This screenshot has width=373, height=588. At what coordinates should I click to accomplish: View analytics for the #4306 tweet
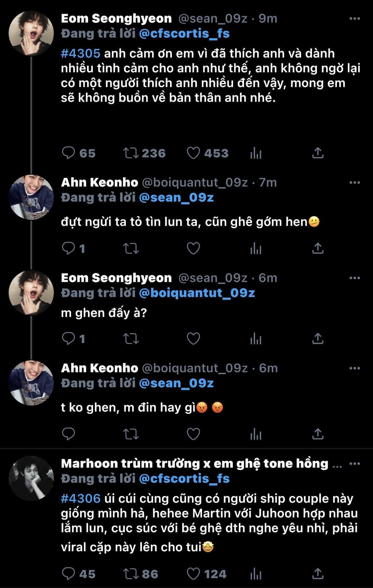click(x=256, y=574)
